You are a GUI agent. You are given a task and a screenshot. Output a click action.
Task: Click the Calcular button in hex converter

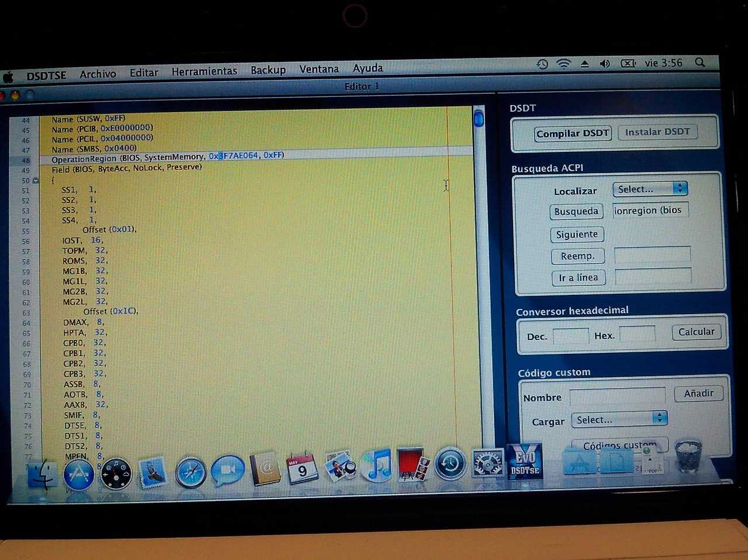click(696, 332)
